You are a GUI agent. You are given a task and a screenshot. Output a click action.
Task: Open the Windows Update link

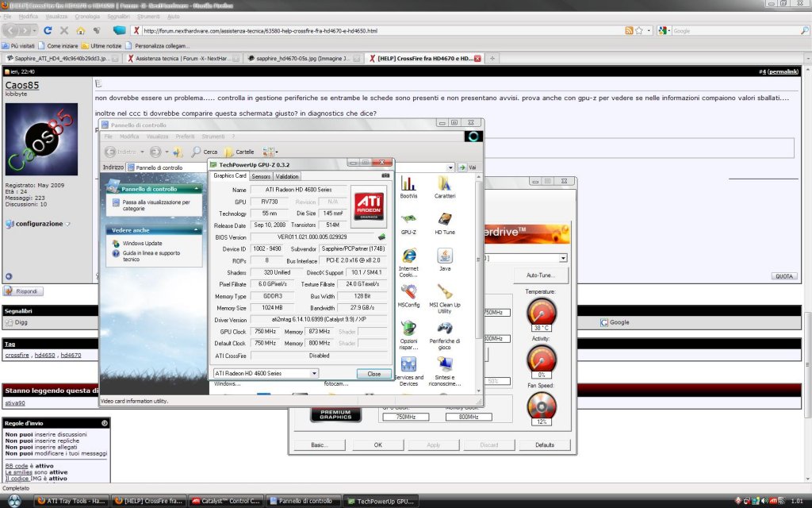coord(143,243)
